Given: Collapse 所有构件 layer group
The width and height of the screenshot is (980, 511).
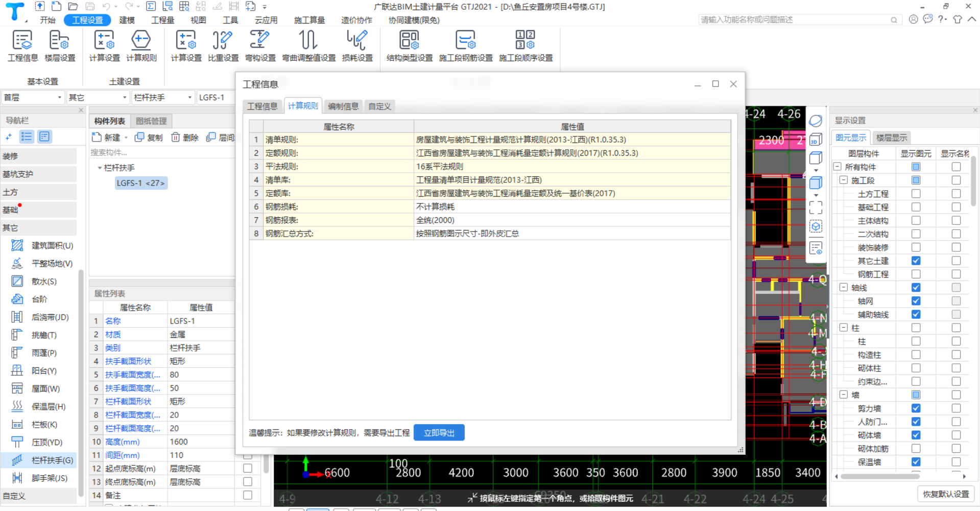Looking at the screenshot, I should coord(838,167).
